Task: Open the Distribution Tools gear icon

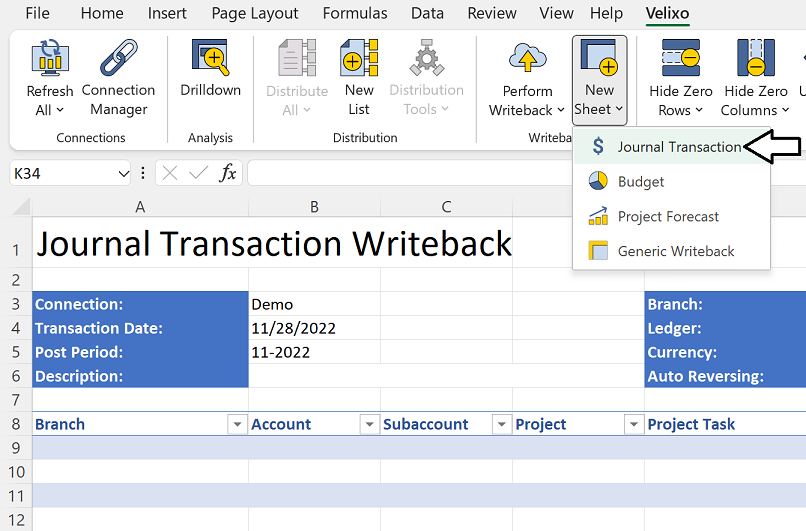Action: [426, 58]
